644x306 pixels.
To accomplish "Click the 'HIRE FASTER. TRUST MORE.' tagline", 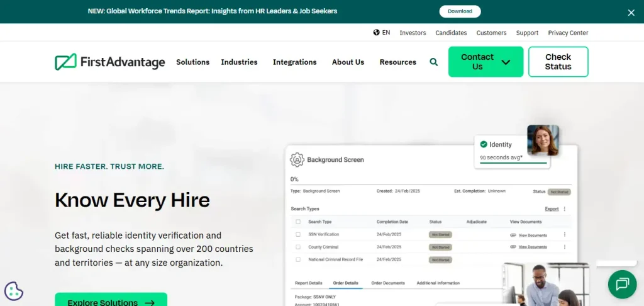I will (x=109, y=167).
